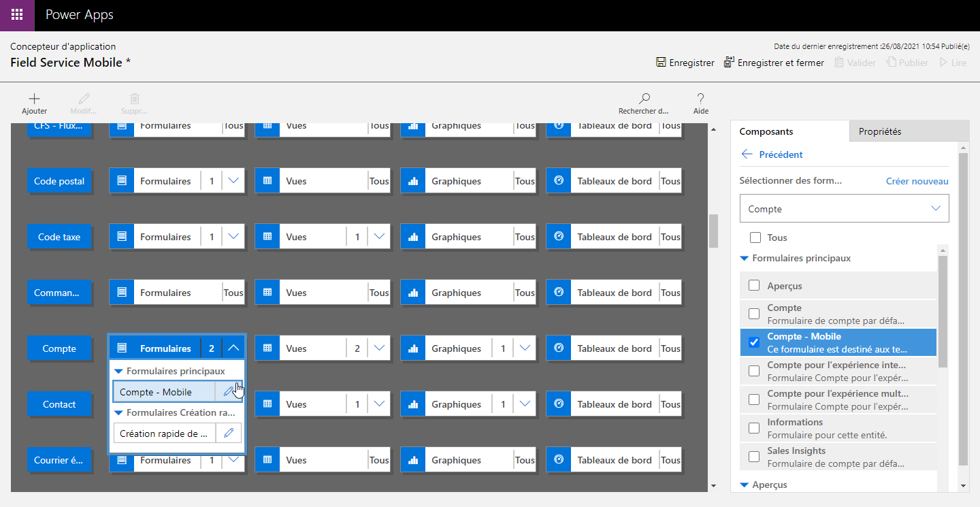Viewport: 980px width, 507px height.
Task: Select the Compte entity tile
Action: (59, 348)
